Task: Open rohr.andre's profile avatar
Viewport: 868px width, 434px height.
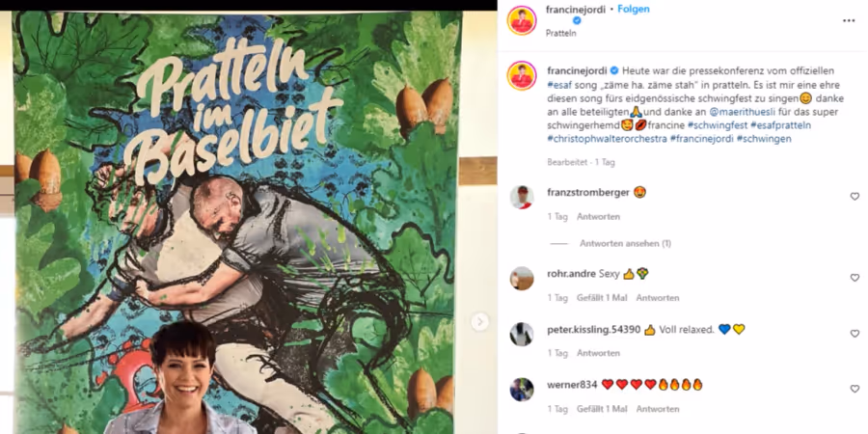Action: pyautogui.click(x=522, y=279)
